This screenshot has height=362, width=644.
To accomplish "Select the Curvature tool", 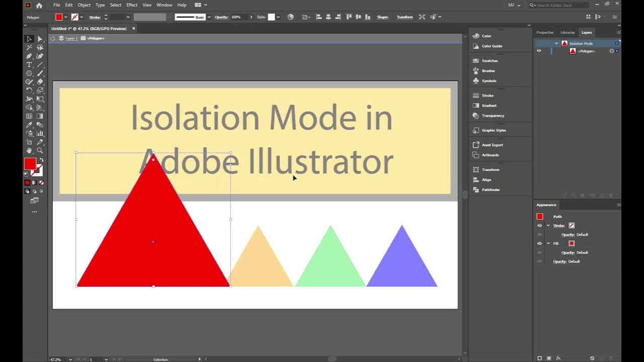I will [40, 56].
